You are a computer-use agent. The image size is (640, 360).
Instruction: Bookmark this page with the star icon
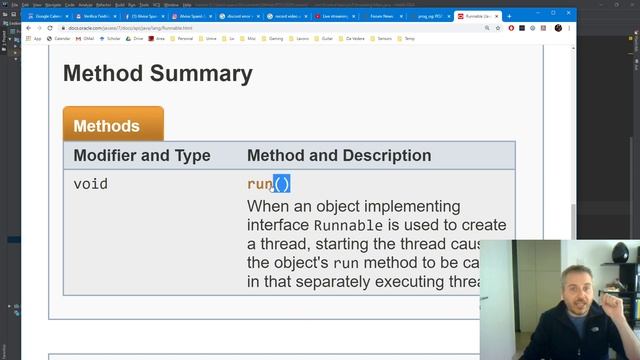[498, 28]
